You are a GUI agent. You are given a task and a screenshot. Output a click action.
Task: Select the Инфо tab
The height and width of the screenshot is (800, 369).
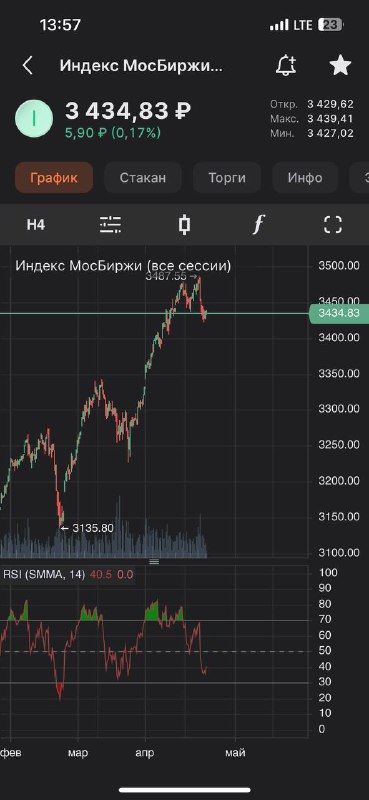(305, 178)
